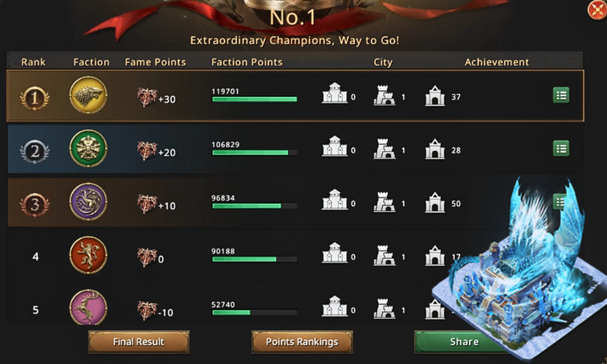Click the Stark direwolf faction emblem

click(88, 95)
